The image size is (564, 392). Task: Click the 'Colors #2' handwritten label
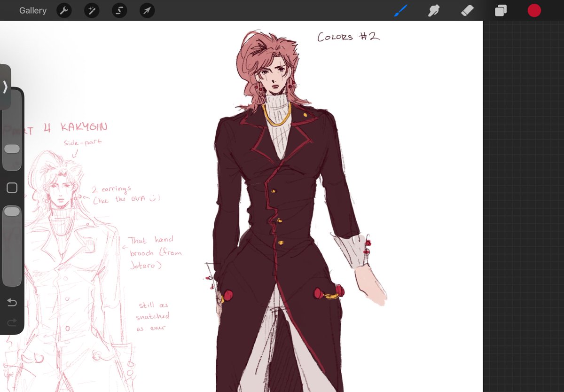click(x=348, y=37)
